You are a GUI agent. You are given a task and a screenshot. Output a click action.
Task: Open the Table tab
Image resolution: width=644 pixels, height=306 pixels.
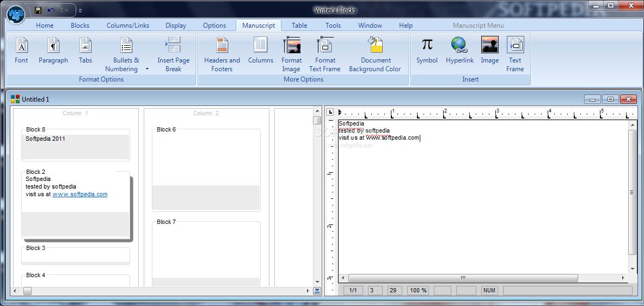[x=299, y=26]
